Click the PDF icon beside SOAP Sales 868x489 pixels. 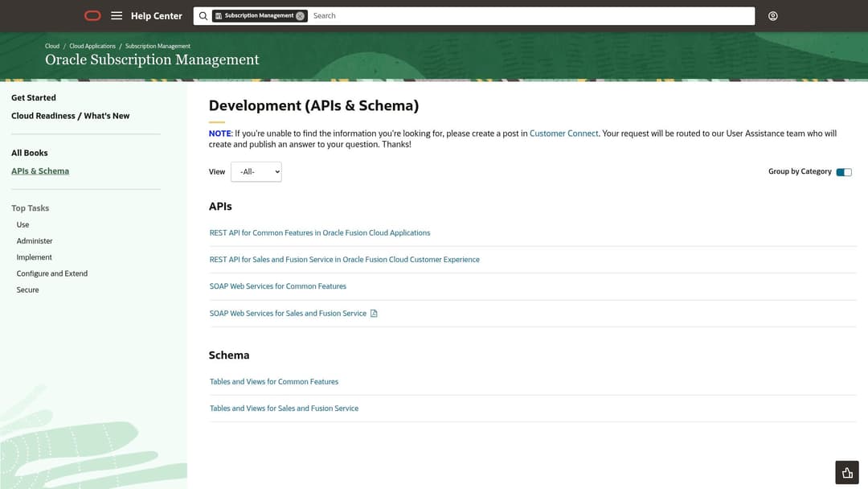(x=374, y=314)
